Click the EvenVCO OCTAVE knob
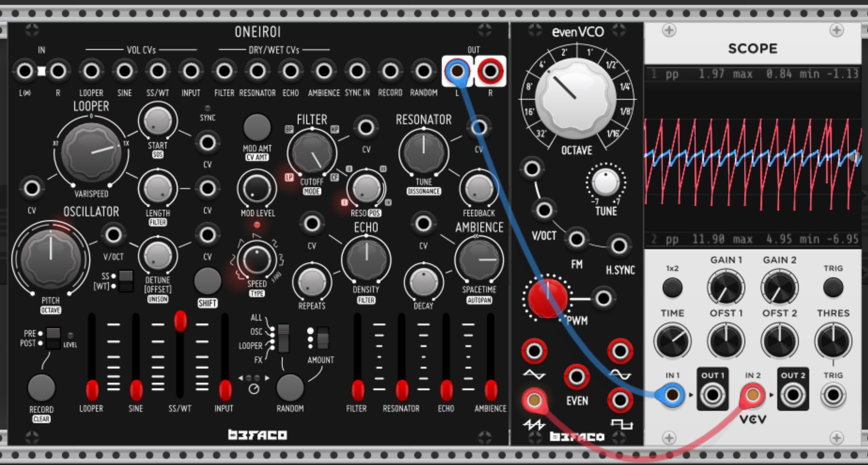 [x=575, y=98]
